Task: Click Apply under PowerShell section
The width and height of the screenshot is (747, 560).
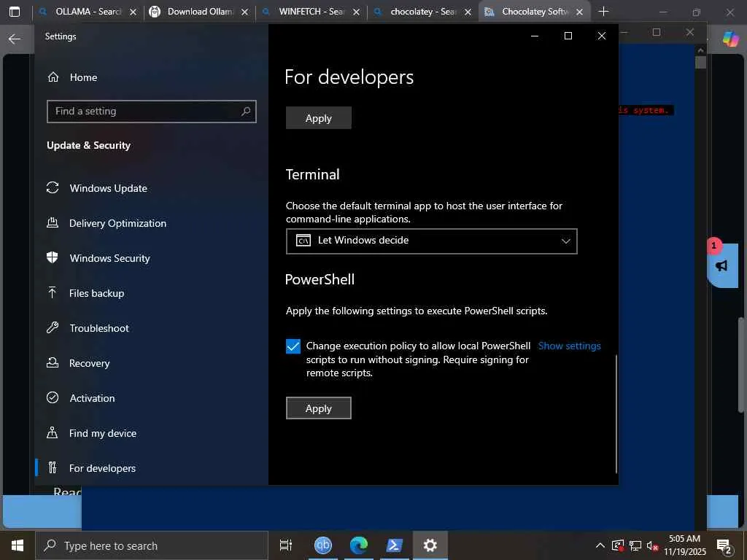Action: [x=319, y=408]
